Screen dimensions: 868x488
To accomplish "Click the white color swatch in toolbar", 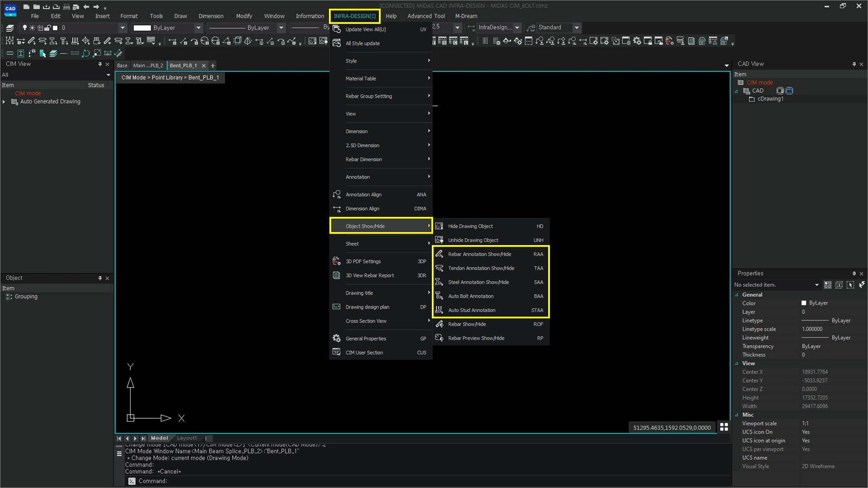I will [x=142, y=28].
